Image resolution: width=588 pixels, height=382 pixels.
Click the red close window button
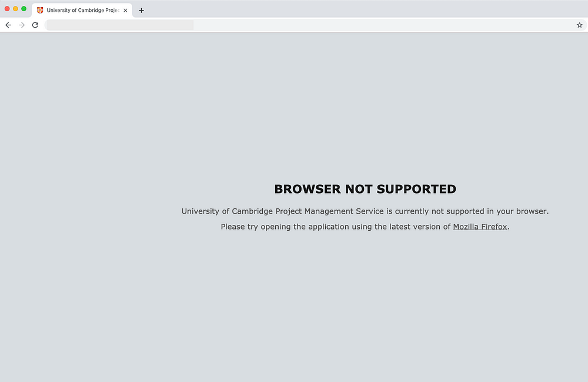[7, 9]
